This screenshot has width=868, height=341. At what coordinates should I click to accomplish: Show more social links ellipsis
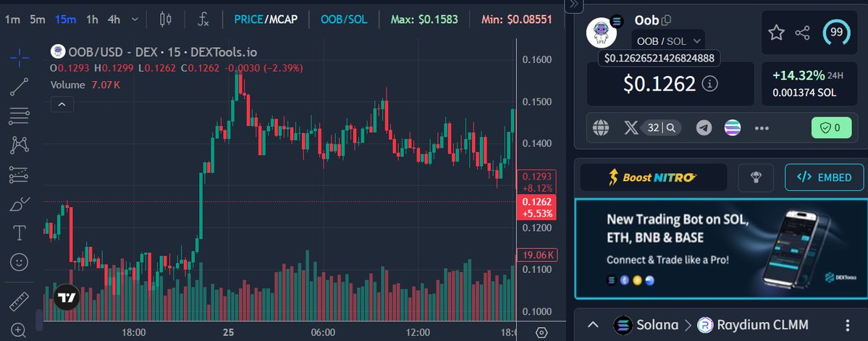pyautogui.click(x=762, y=128)
